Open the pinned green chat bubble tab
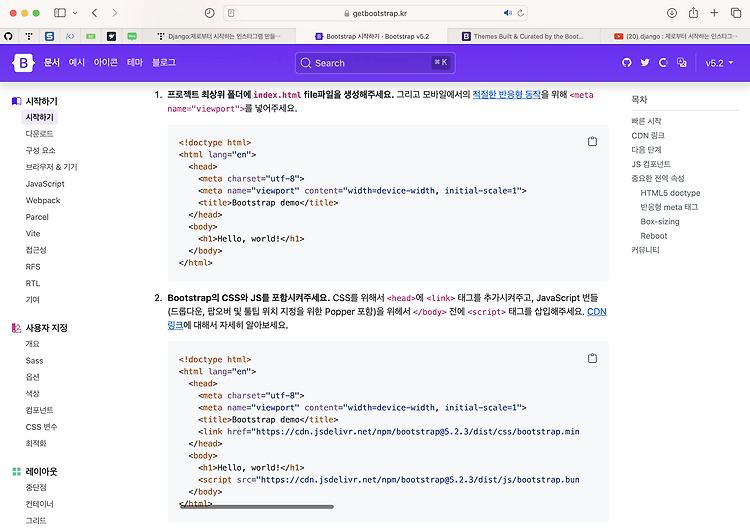 point(132,36)
